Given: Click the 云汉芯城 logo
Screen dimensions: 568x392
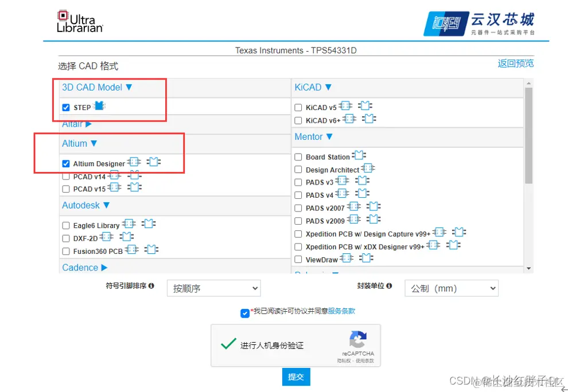Looking at the screenshot, I should [479, 24].
